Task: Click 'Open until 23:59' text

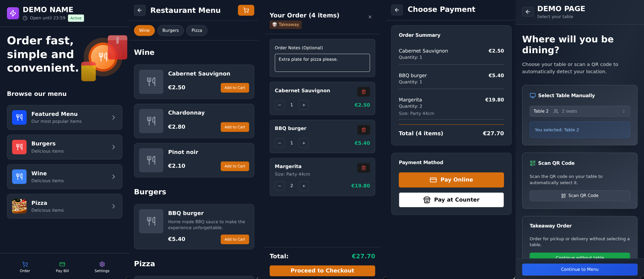Action: [48, 18]
